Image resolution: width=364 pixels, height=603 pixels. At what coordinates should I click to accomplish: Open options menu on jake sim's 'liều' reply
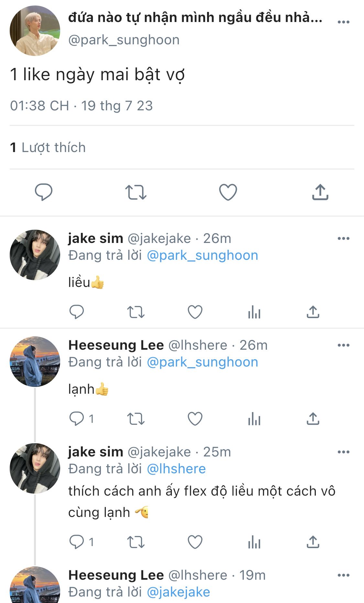pyautogui.click(x=343, y=238)
